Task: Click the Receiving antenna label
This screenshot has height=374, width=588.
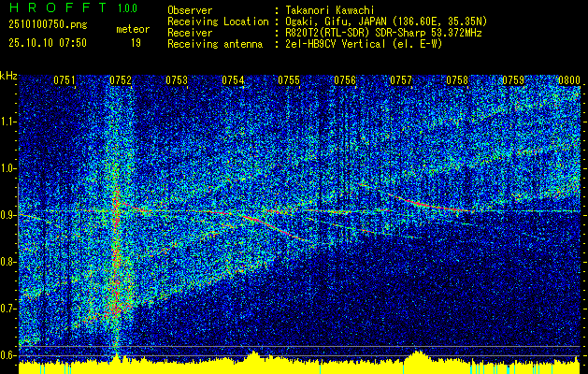Action: [215, 44]
